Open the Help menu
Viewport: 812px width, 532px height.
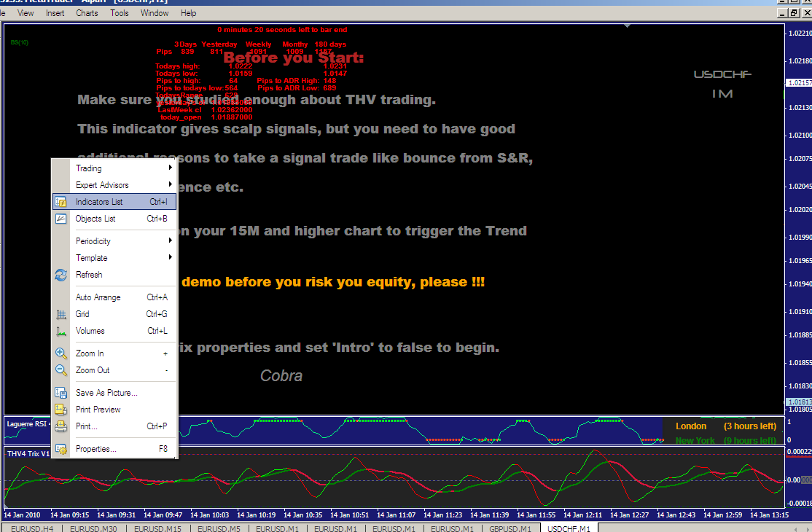189,13
